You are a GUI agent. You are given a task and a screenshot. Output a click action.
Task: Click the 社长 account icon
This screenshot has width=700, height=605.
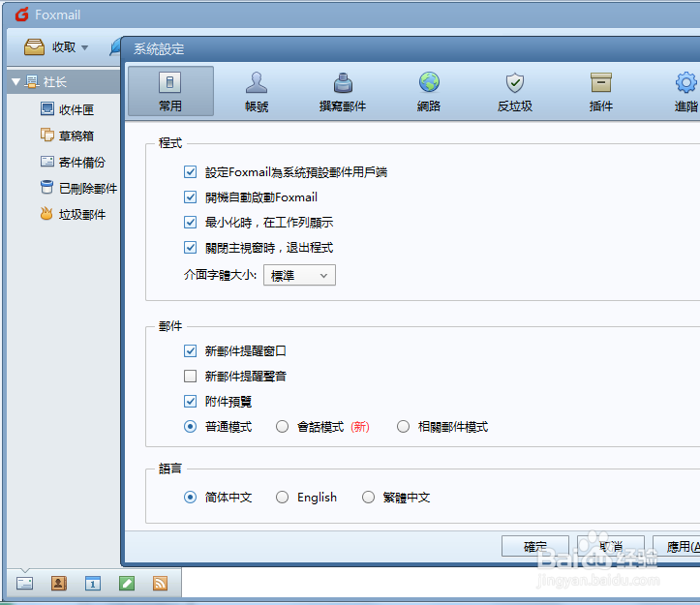(32, 81)
